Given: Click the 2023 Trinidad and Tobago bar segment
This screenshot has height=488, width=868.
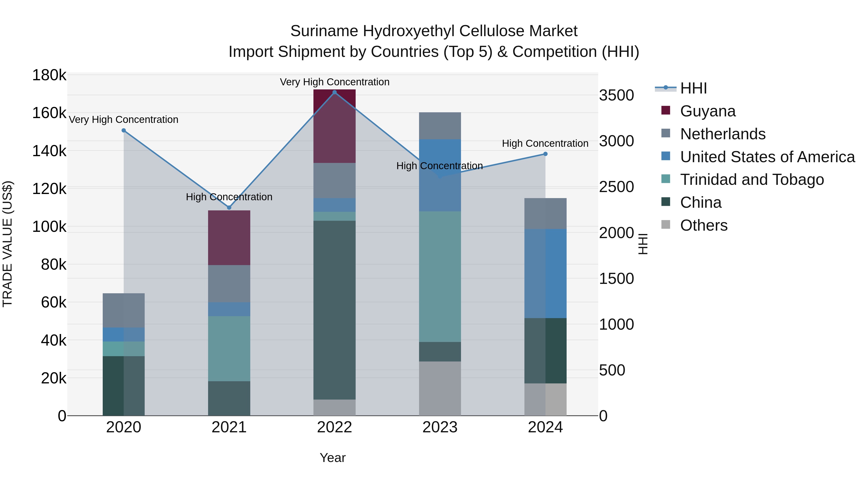Looking at the screenshot, I should click(x=440, y=277).
